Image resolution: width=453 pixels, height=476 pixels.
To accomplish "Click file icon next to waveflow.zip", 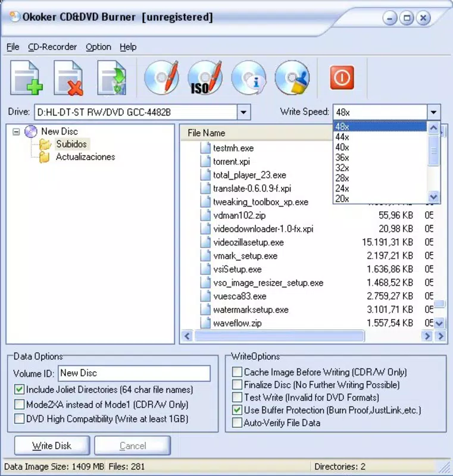I will [205, 322].
